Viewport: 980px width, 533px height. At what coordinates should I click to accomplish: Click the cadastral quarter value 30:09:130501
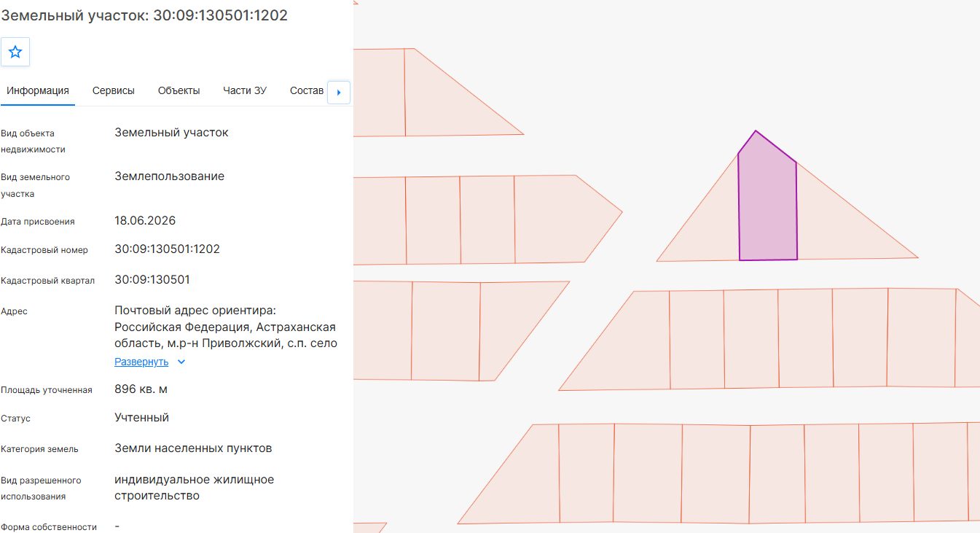click(x=152, y=280)
